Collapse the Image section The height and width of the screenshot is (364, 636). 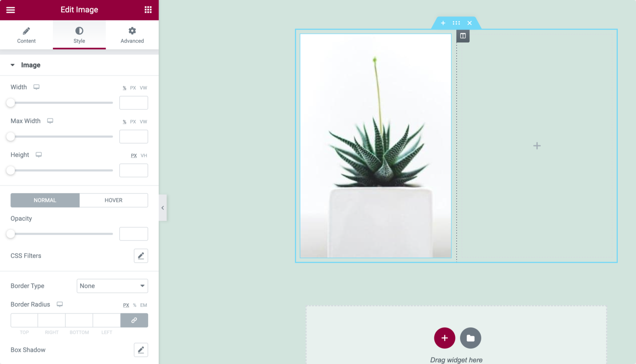(13, 65)
